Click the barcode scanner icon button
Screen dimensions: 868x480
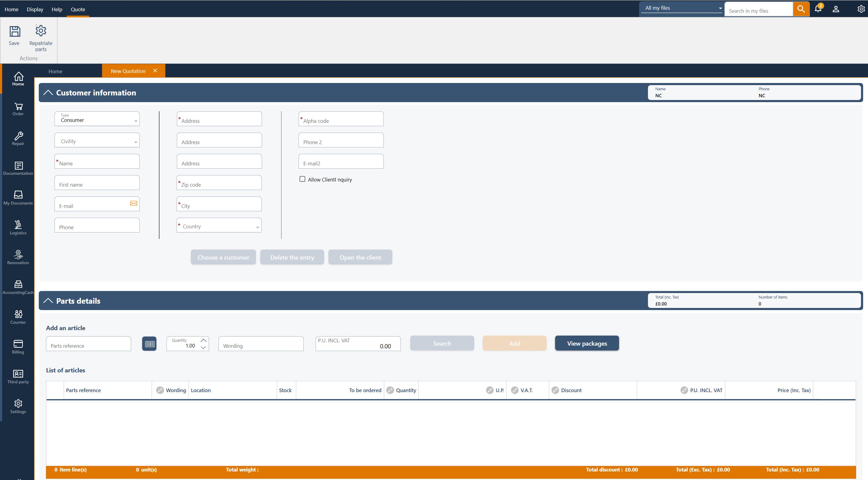point(149,344)
